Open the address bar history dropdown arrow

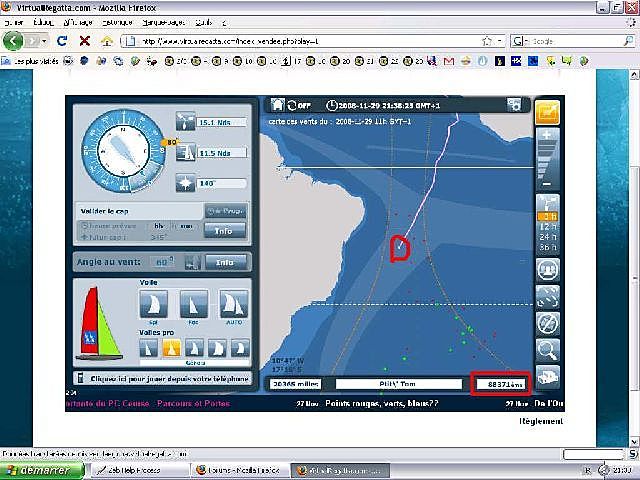point(499,41)
